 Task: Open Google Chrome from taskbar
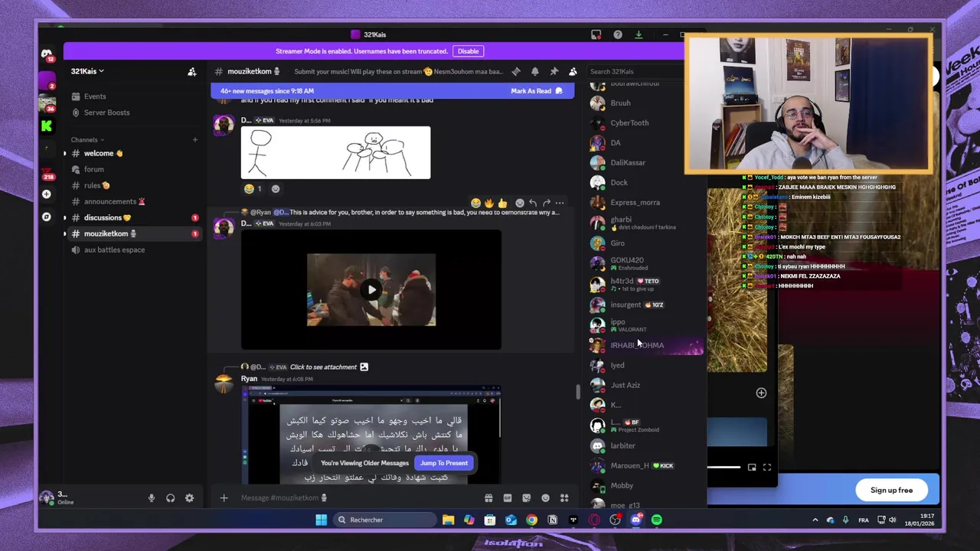point(531,520)
